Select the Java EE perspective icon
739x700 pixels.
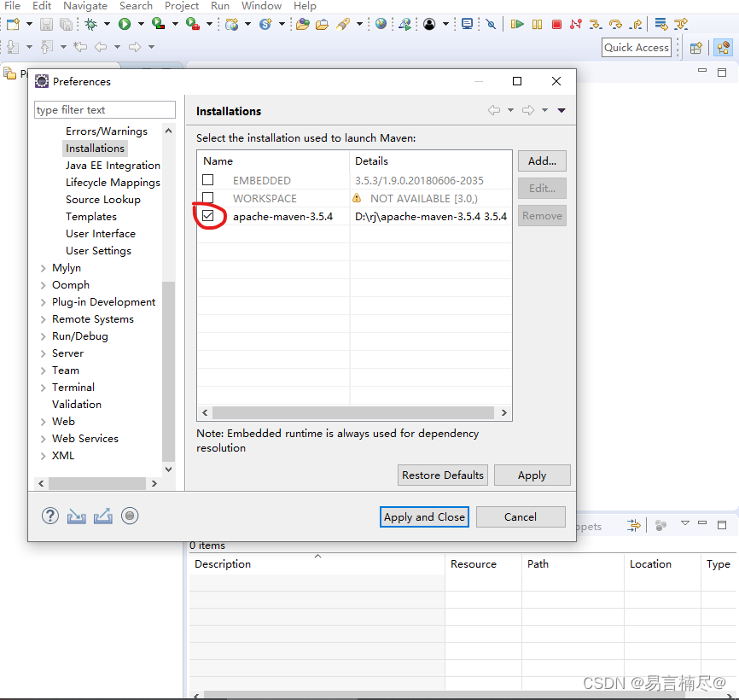point(723,48)
